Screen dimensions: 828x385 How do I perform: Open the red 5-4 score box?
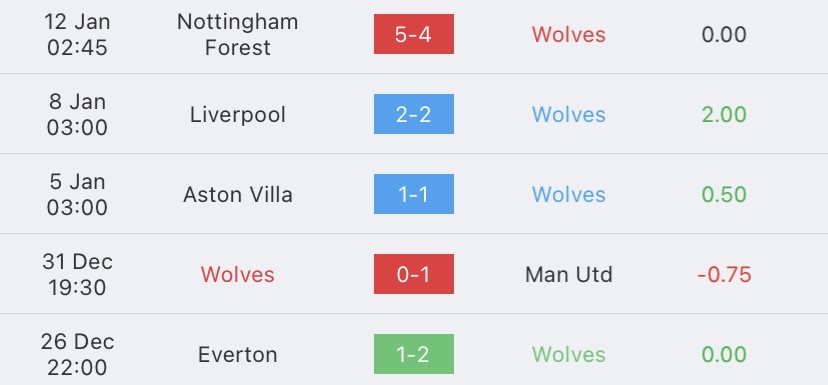(x=413, y=34)
